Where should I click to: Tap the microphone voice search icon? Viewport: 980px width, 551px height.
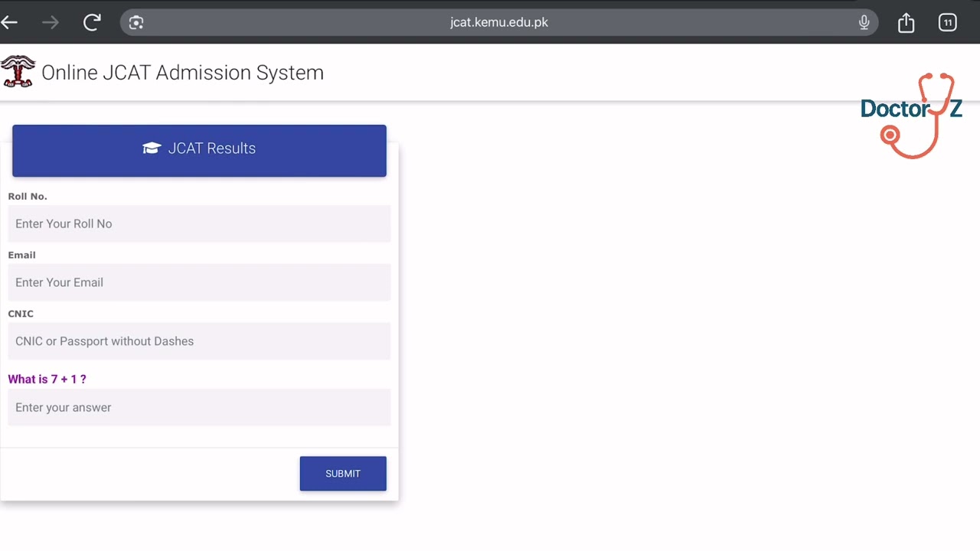point(864,22)
